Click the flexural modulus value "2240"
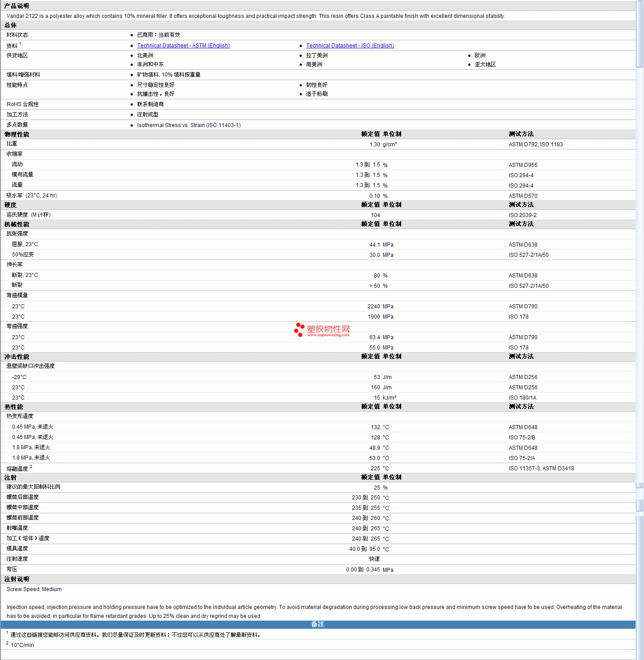The width and height of the screenshot is (644, 660). click(x=374, y=307)
